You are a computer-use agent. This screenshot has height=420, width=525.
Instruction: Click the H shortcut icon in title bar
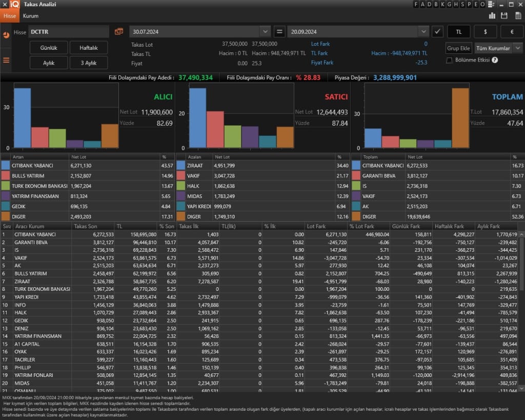[x=456, y=4]
